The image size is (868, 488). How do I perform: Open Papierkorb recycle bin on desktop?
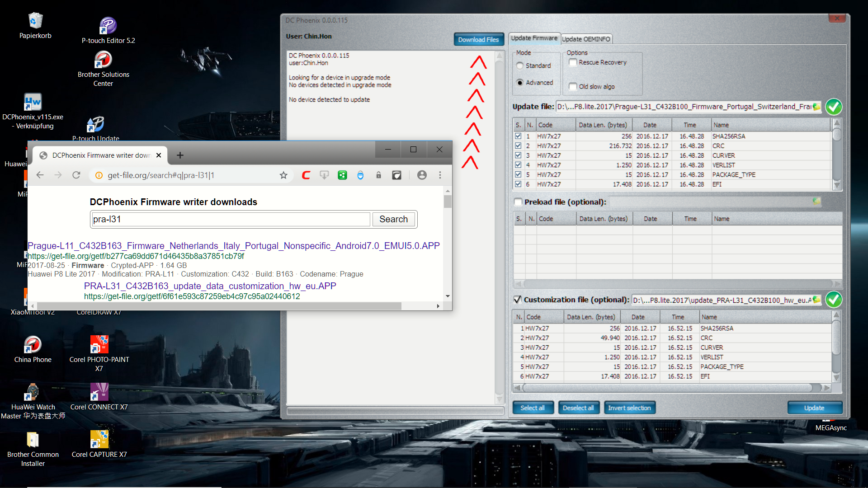(x=35, y=26)
